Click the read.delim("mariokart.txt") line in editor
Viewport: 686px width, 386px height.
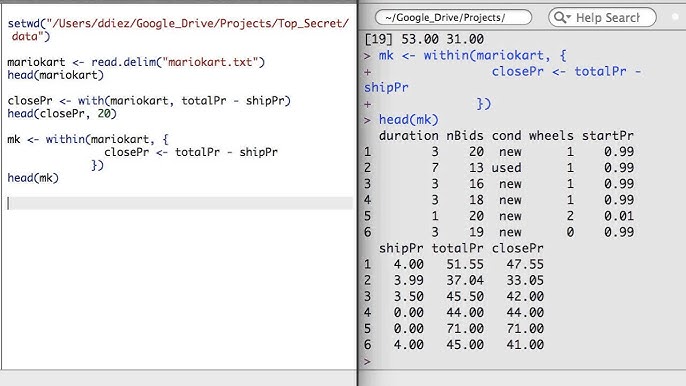136,62
